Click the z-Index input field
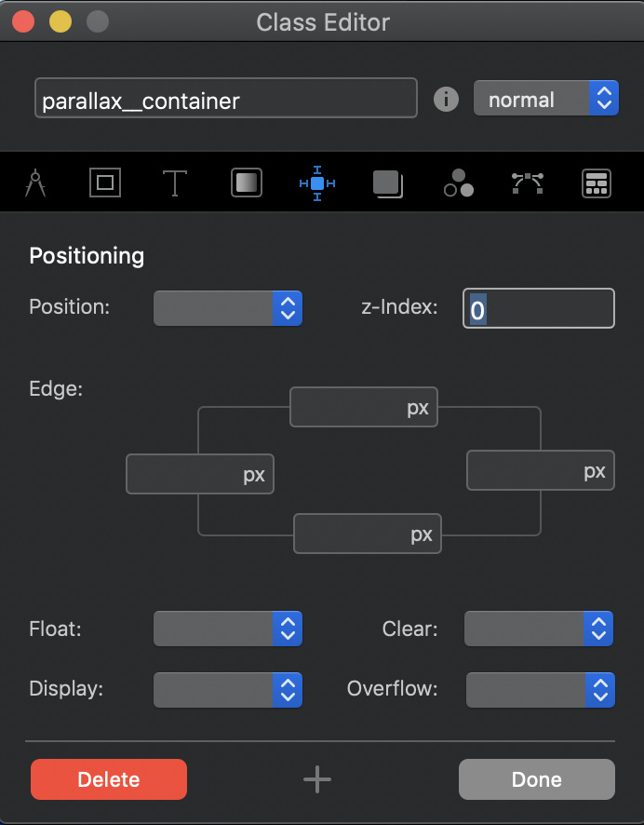 [x=539, y=308]
